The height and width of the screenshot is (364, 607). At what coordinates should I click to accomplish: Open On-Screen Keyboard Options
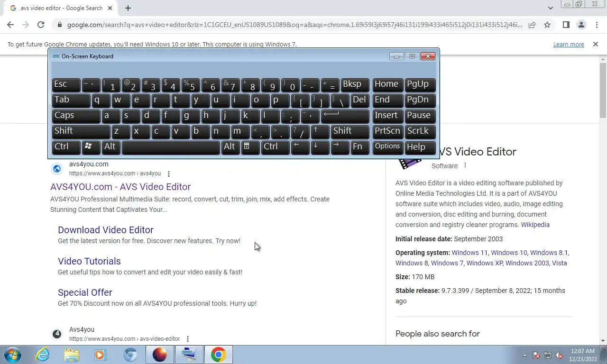coord(388,147)
